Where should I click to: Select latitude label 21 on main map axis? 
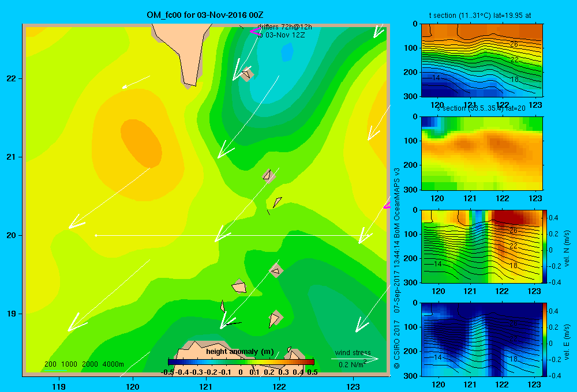tap(12, 157)
